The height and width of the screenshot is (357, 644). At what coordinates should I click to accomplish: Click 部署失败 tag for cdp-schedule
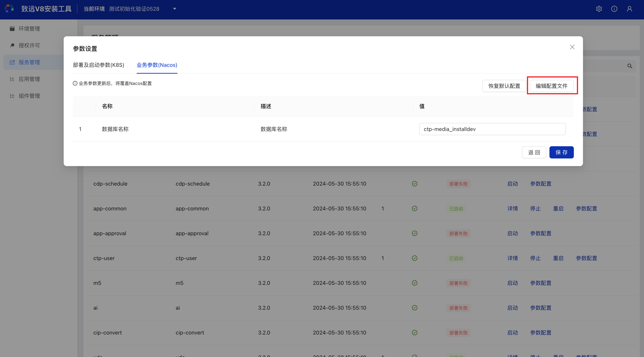(x=458, y=184)
